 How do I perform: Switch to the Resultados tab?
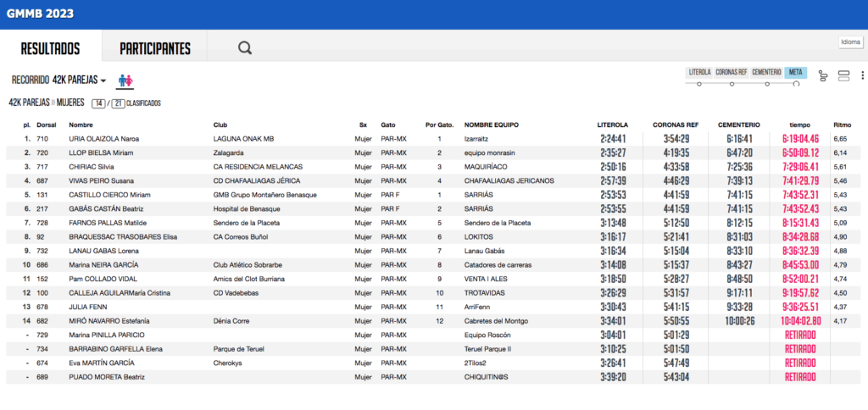pos(50,48)
